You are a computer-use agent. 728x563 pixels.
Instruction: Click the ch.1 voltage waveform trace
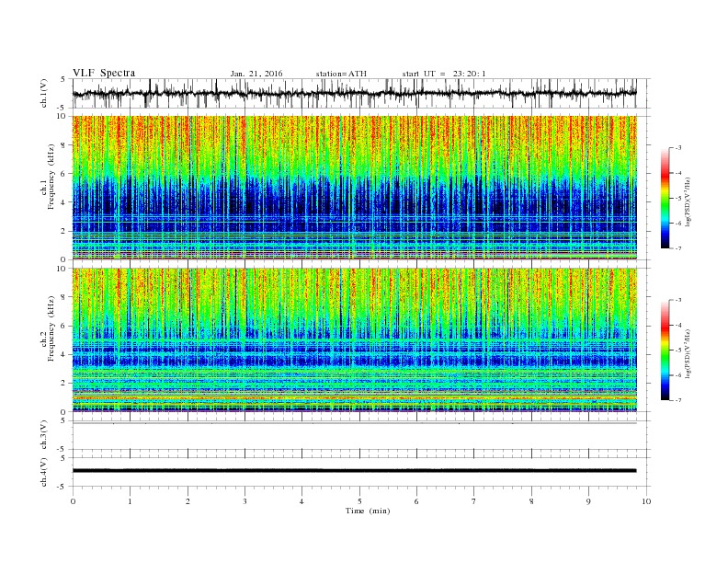click(x=354, y=93)
